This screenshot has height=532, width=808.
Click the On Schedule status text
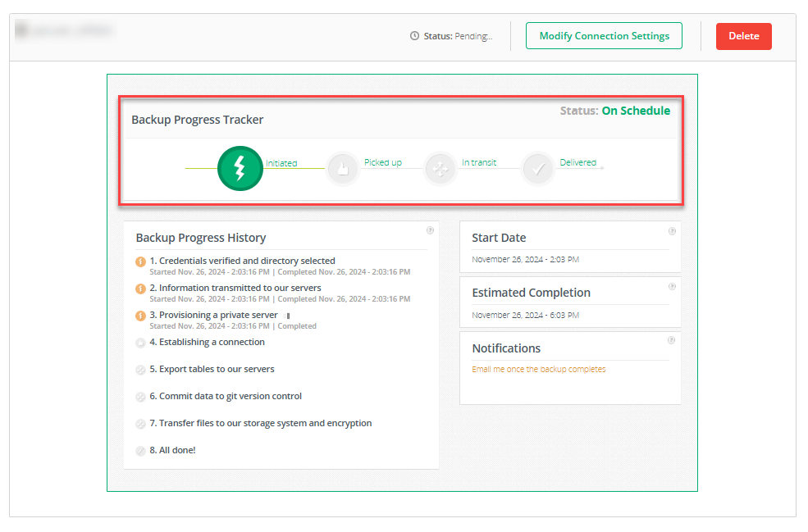point(636,111)
